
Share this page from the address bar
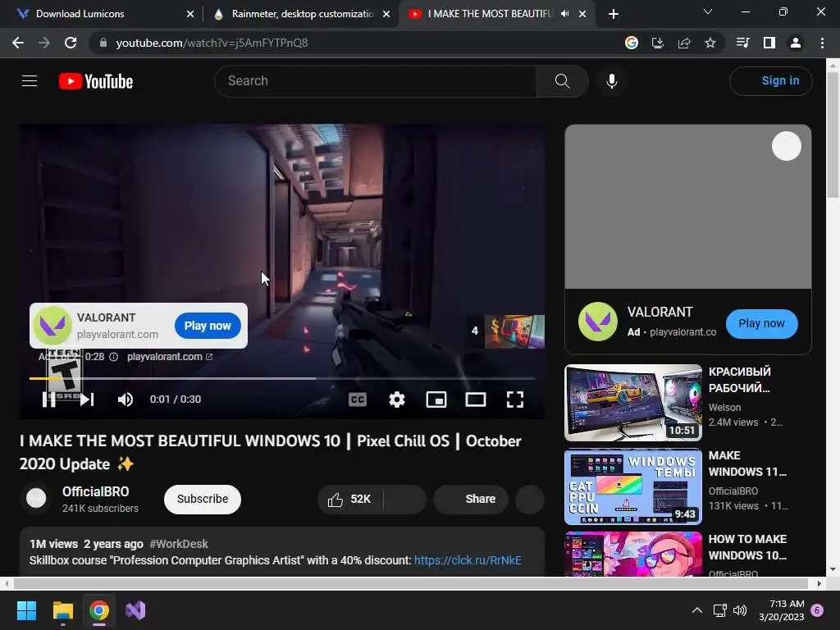coord(684,43)
